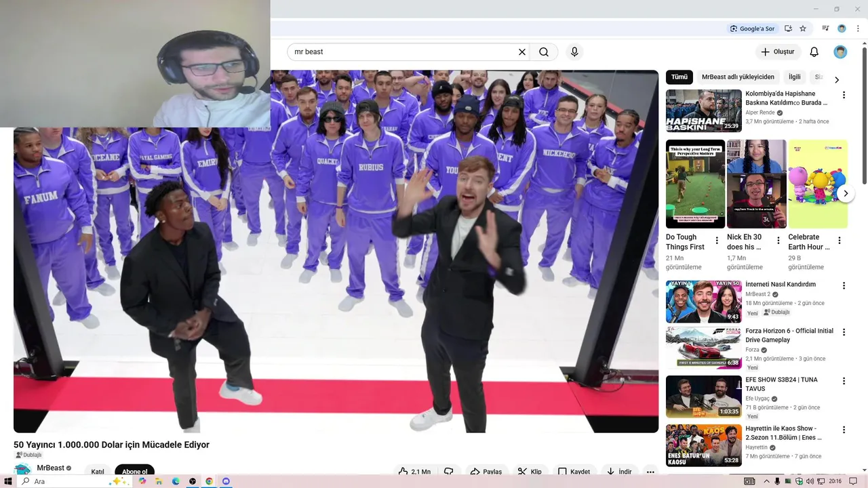The image size is (868, 488).
Task: Click the main video player
Action: (x=336, y=251)
